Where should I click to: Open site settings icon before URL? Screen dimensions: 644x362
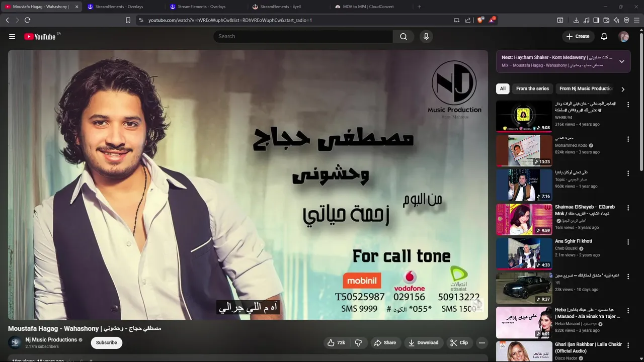tap(141, 20)
